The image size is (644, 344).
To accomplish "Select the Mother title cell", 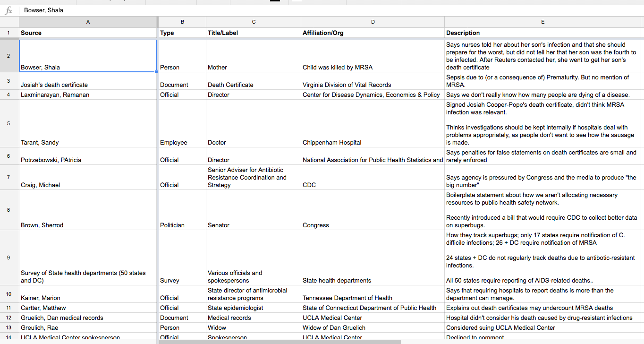I will (x=254, y=56).
